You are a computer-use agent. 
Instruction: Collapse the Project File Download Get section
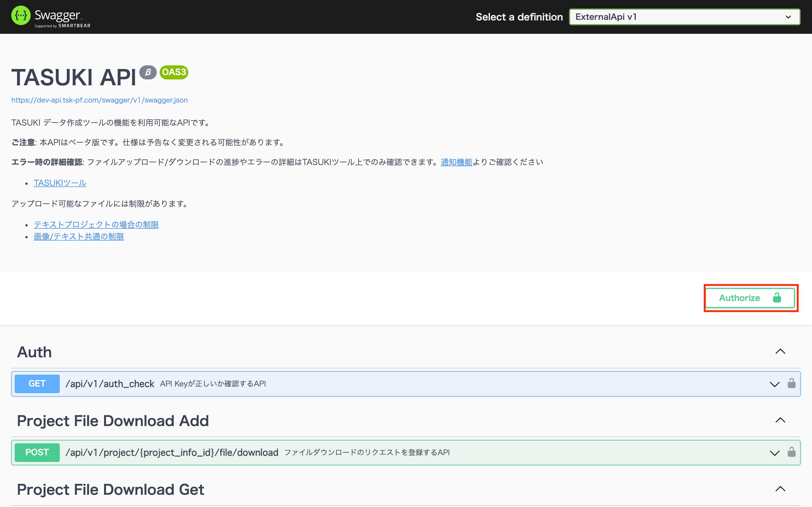(x=780, y=489)
